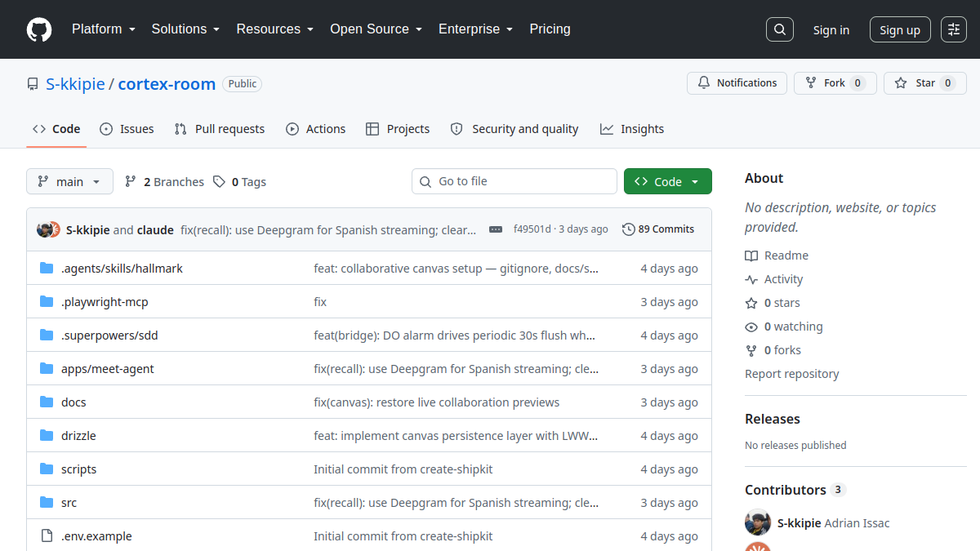Open the Pricing page
980x551 pixels.
coord(550,29)
